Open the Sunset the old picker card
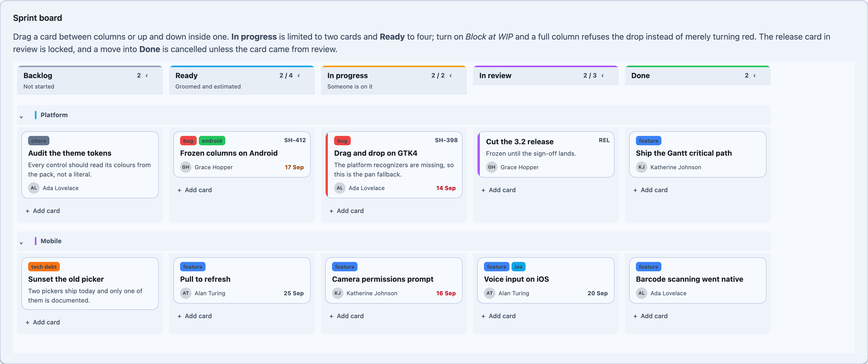868x364 pixels. pos(90,284)
